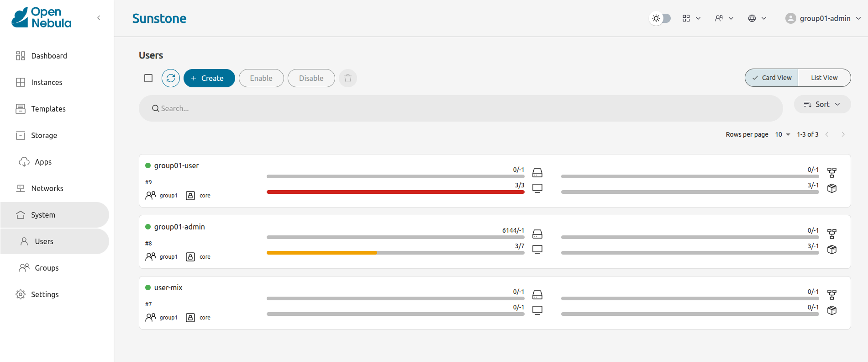Toggle the light/dark theme switch

[660, 18]
